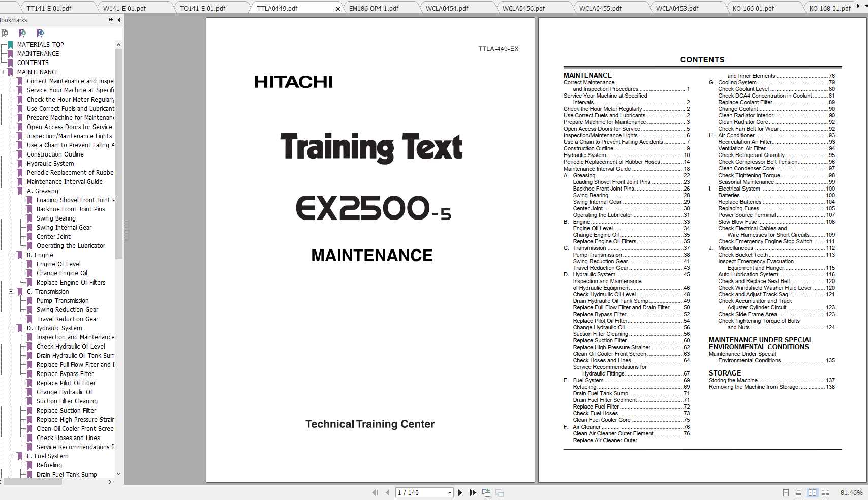Collapse the Bookmarks panel with the arrow
Image resolution: width=868 pixels, height=500 pixels.
click(118, 20)
